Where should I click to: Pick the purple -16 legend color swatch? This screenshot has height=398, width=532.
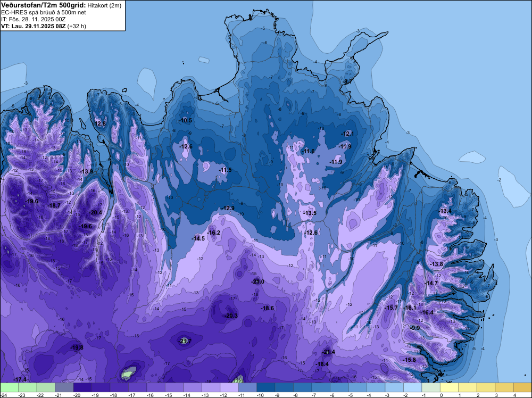pyautogui.click(x=156, y=387)
